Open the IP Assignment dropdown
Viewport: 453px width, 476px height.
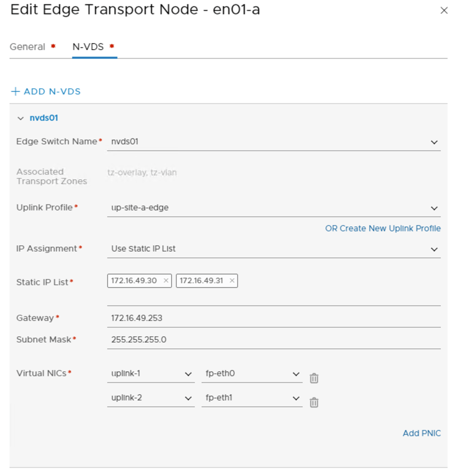click(x=434, y=249)
